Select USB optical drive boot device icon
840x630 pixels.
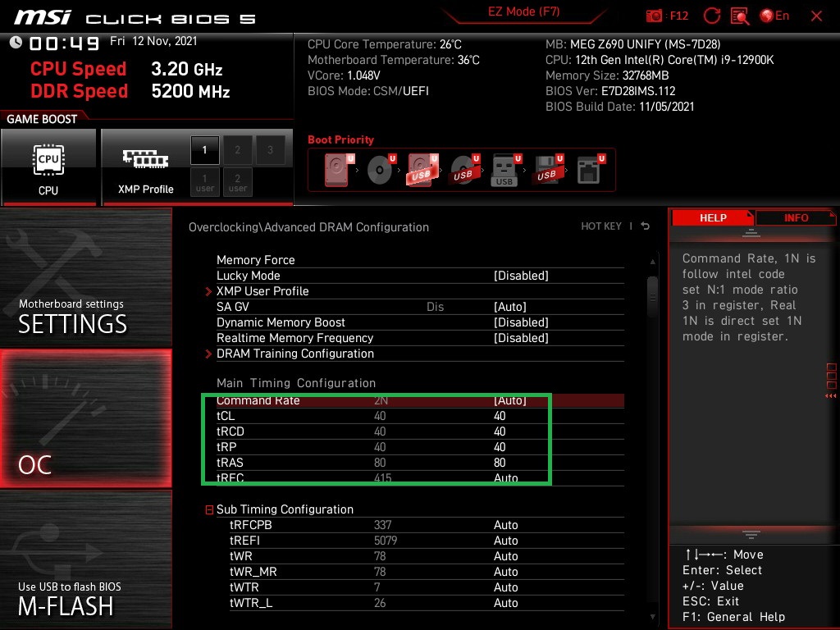coord(464,170)
